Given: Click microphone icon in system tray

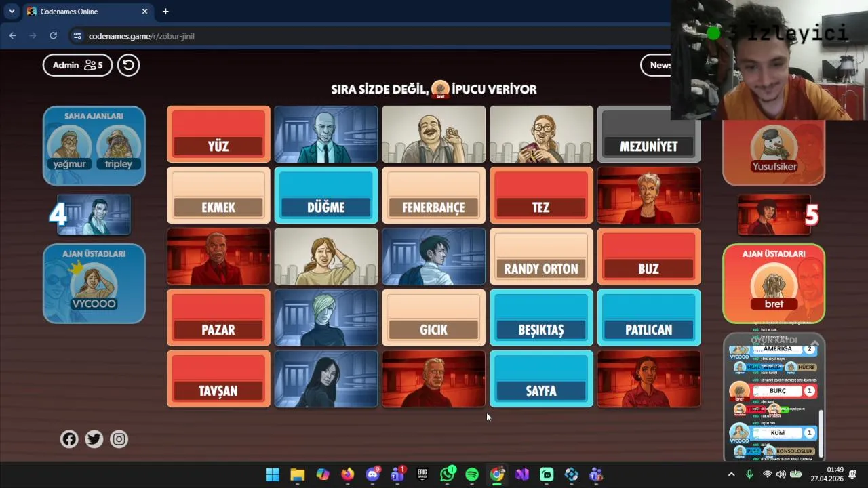Looking at the screenshot, I should [x=749, y=474].
